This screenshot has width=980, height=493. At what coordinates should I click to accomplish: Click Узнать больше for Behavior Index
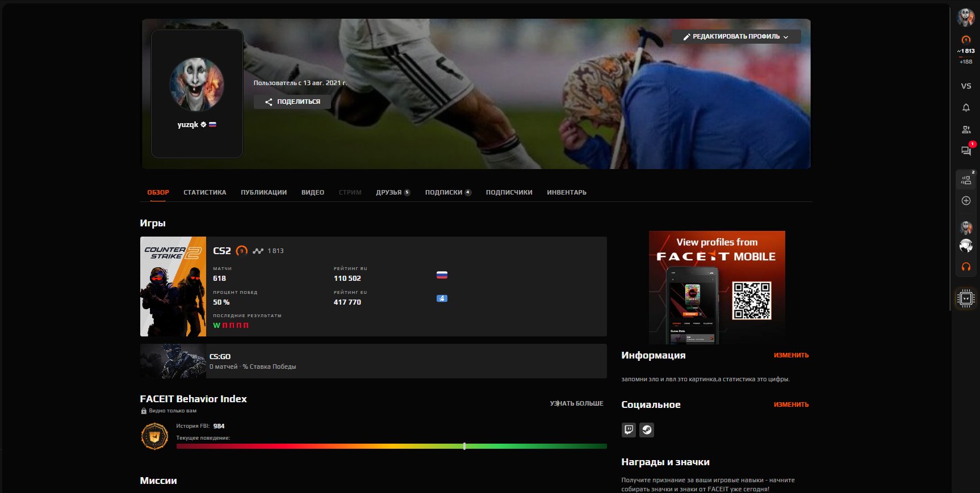[576, 403]
